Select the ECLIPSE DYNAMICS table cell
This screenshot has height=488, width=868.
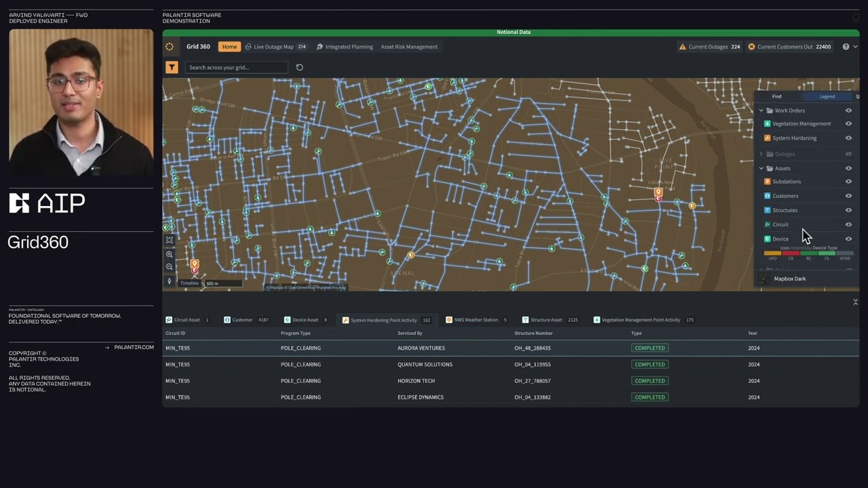(420, 397)
